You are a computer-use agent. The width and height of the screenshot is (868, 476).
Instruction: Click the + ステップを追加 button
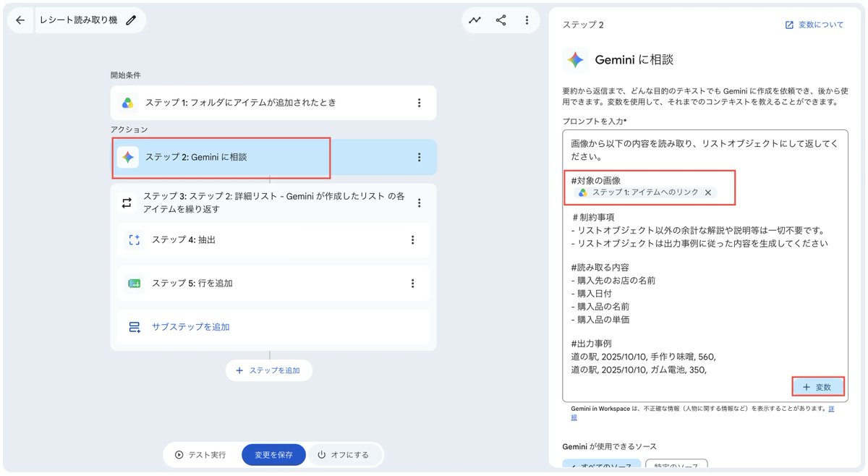click(269, 370)
